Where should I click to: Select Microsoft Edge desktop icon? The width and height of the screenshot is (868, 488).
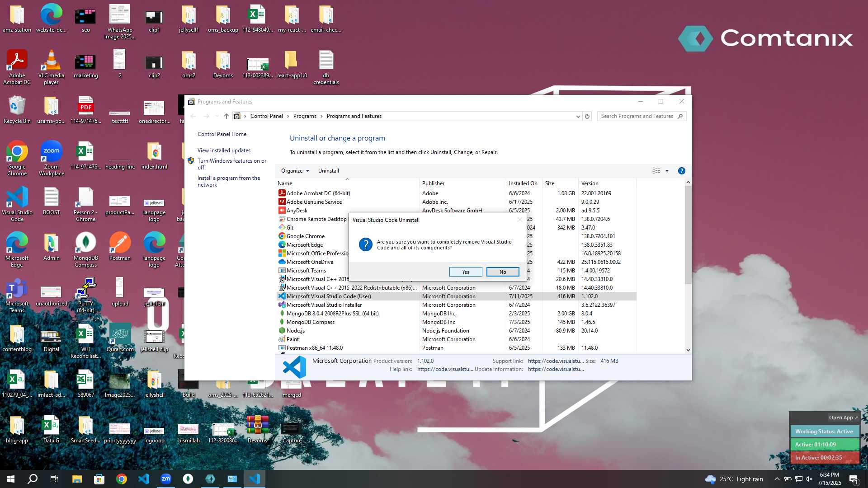[x=17, y=250]
